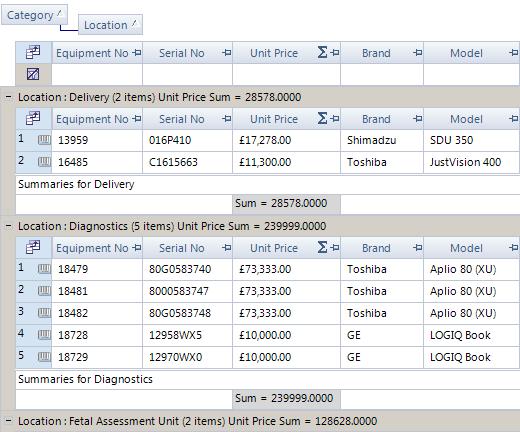Viewport: 520px width, 432px height.
Task: Click the row selector icon for equipment 18728
Action: point(44,335)
